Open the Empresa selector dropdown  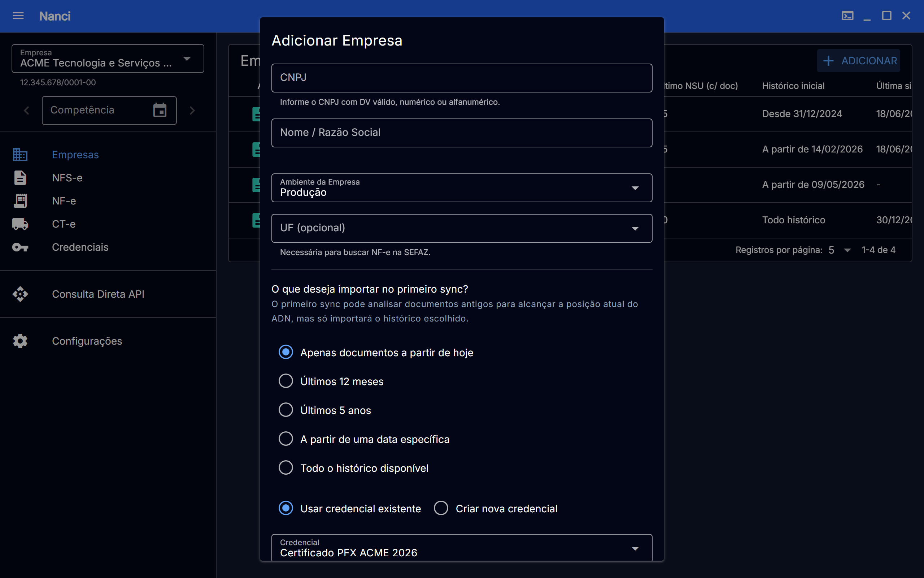click(108, 59)
